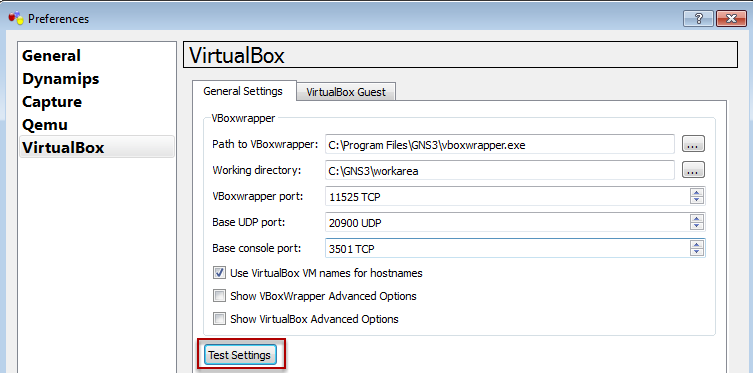Image resolution: width=753 pixels, height=373 pixels.
Task: Enable Show VirtualBox Advanced Options
Action: [219, 319]
